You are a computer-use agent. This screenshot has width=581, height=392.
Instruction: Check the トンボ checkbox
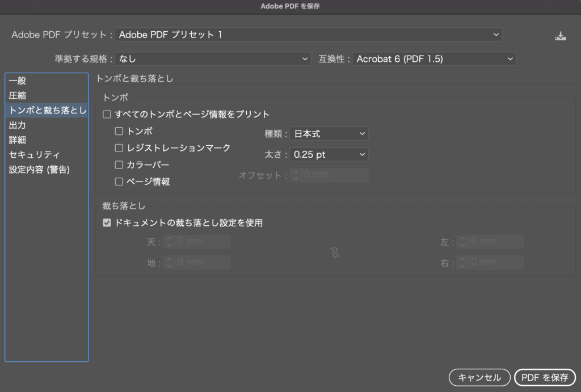tap(119, 131)
